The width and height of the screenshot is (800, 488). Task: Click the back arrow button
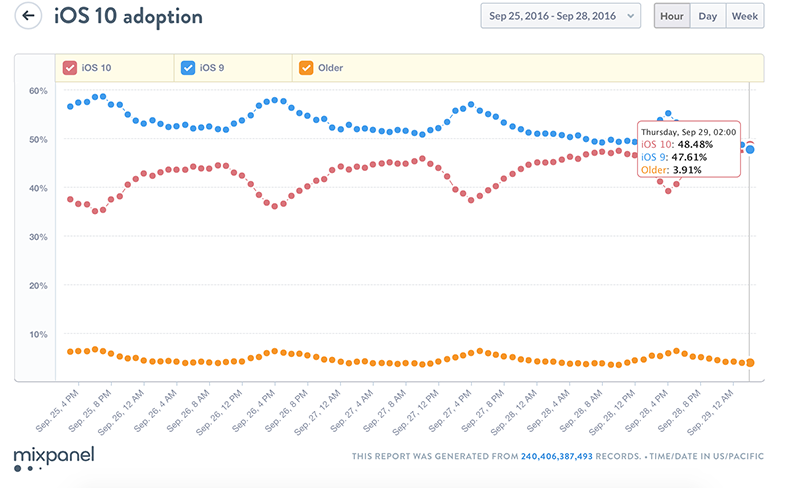coord(29,17)
